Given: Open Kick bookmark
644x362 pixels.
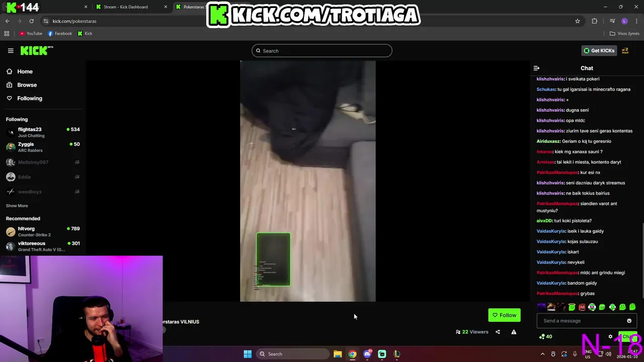Looking at the screenshot, I should pyautogui.click(x=85, y=34).
